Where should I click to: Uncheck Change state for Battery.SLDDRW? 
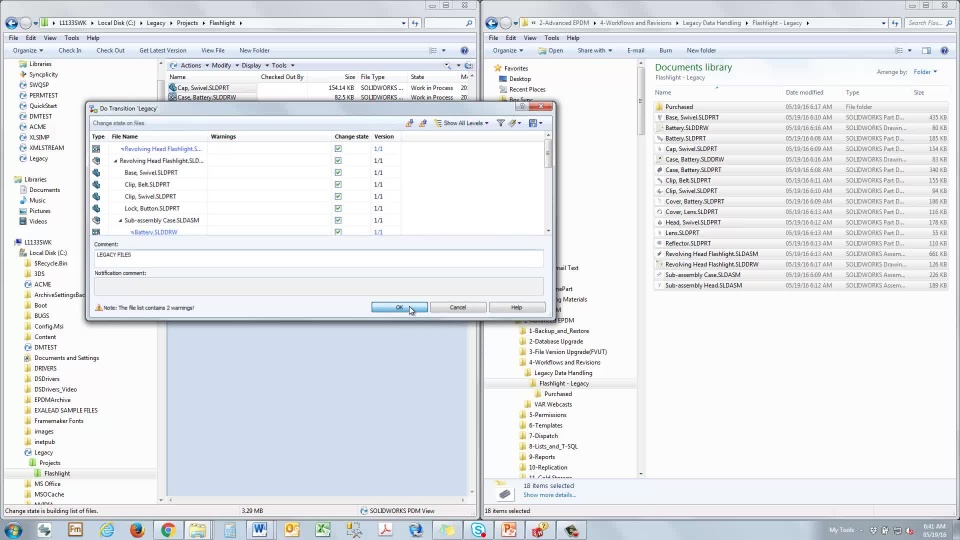pyautogui.click(x=338, y=232)
